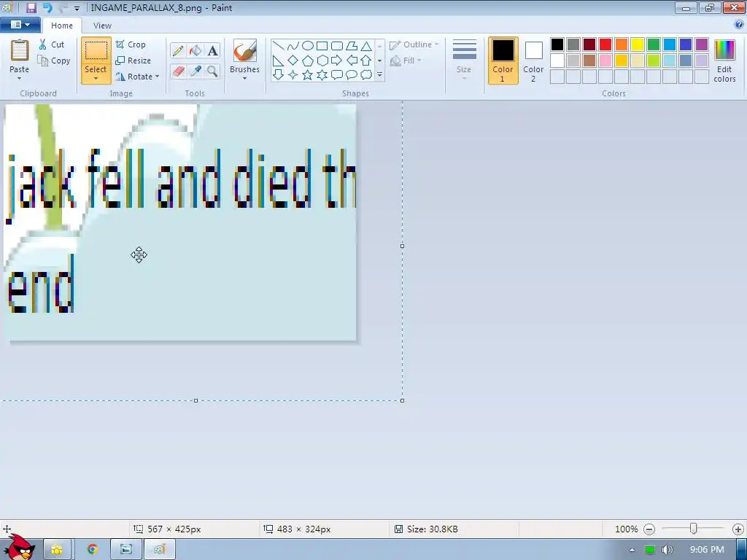The height and width of the screenshot is (560, 747).
Task: Pick the purple color swatch
Action: (x=702, y=44)
